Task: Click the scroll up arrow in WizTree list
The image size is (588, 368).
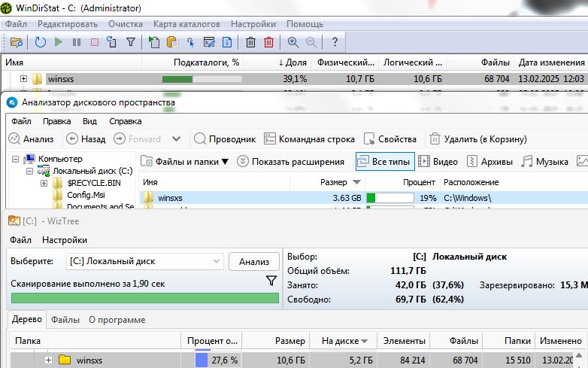Action: tap(579, 355)
